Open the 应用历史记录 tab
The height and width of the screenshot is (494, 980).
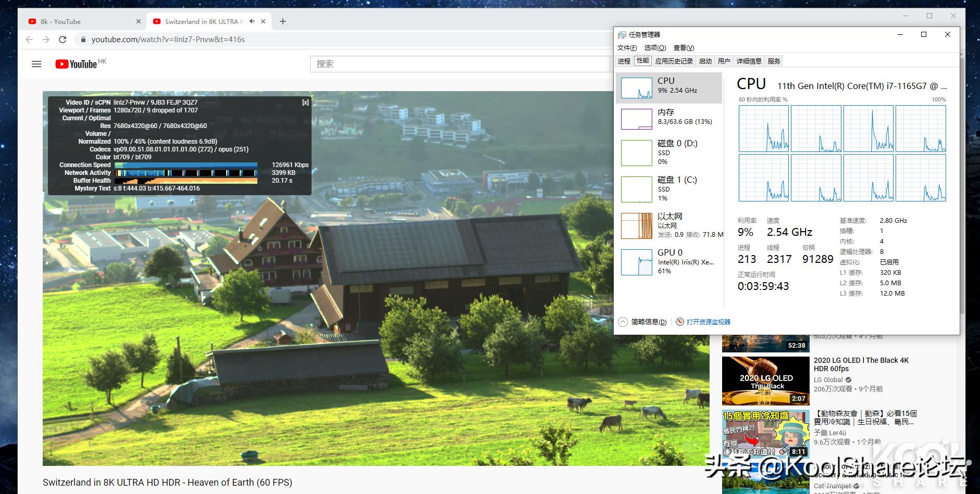674,61
